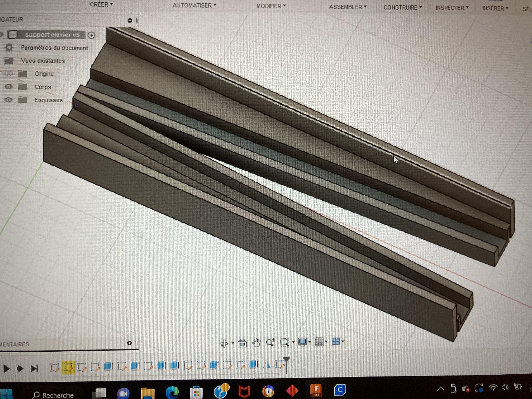Select the Pan hand tool
Image resolution: width=532 pixels, height=399 pixels.
(x=256, y=343)
